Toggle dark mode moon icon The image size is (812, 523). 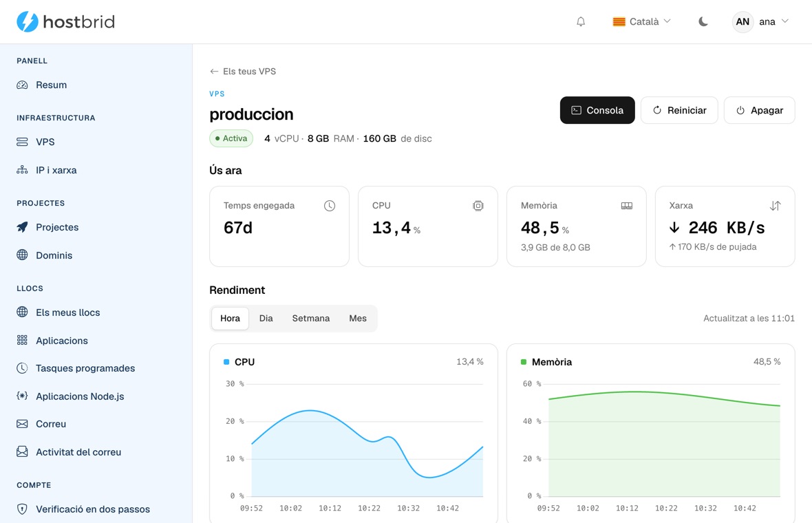[x=703, y=22]
